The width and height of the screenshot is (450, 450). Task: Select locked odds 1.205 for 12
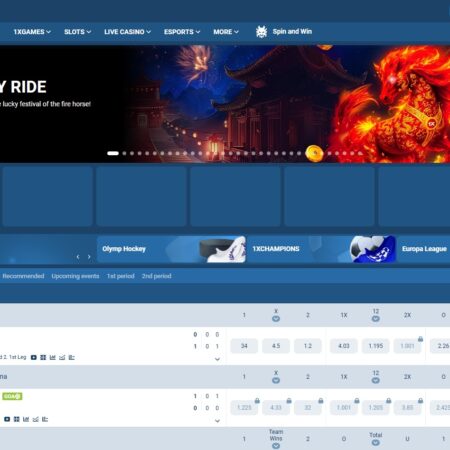point(376,408)
